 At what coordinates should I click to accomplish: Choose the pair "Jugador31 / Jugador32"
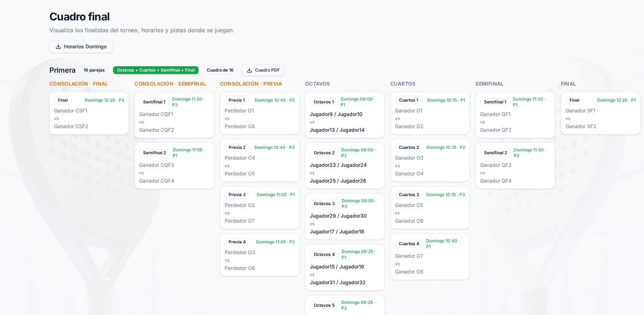tap(338, 282)
